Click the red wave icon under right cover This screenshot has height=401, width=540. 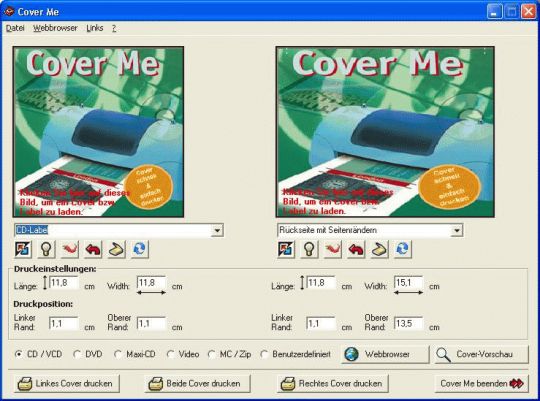point(333,249)
